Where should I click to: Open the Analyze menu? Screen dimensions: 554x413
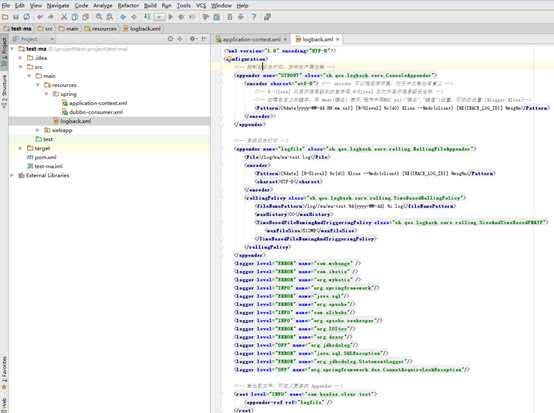102,5
